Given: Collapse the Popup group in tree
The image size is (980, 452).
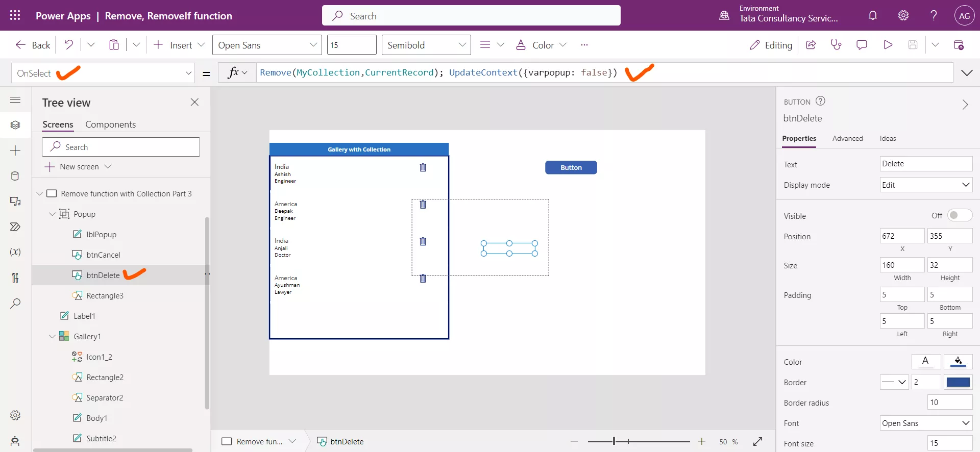Looking at the screenshot, I should click(x=52, y=214).
